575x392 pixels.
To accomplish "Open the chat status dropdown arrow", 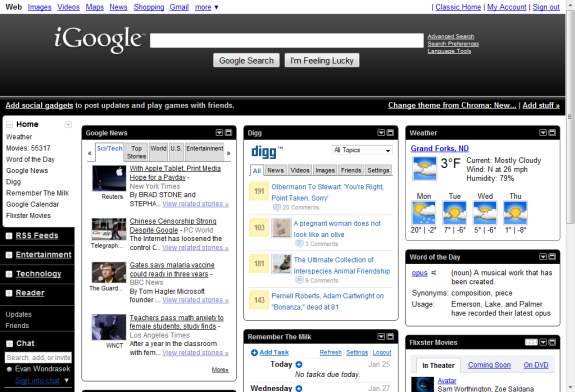I will (66, 380).
